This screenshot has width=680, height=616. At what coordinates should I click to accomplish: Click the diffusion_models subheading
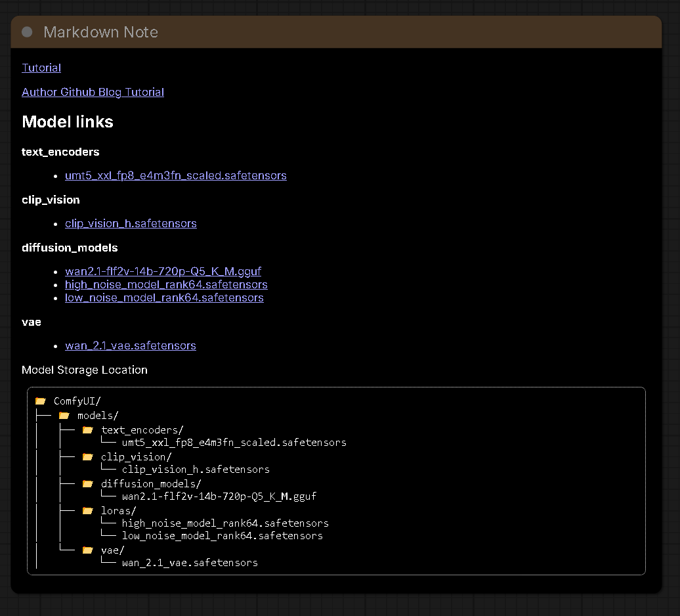click(x=70, y=248)
